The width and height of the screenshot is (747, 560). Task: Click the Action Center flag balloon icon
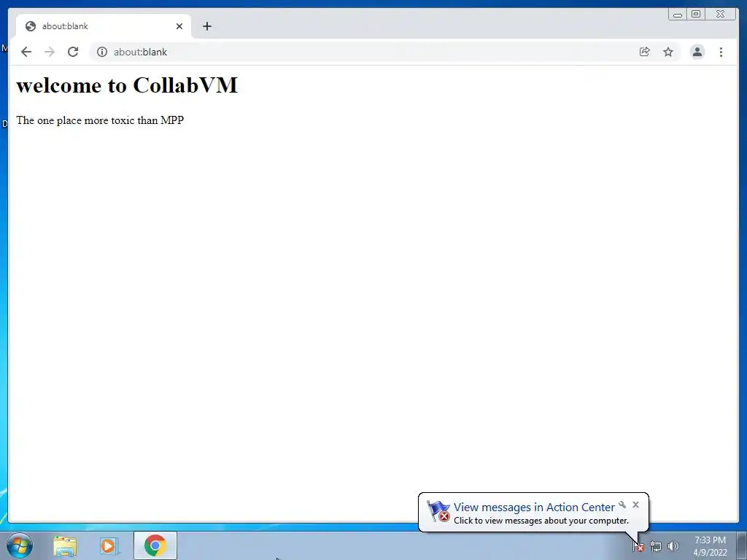pos(438,511)
